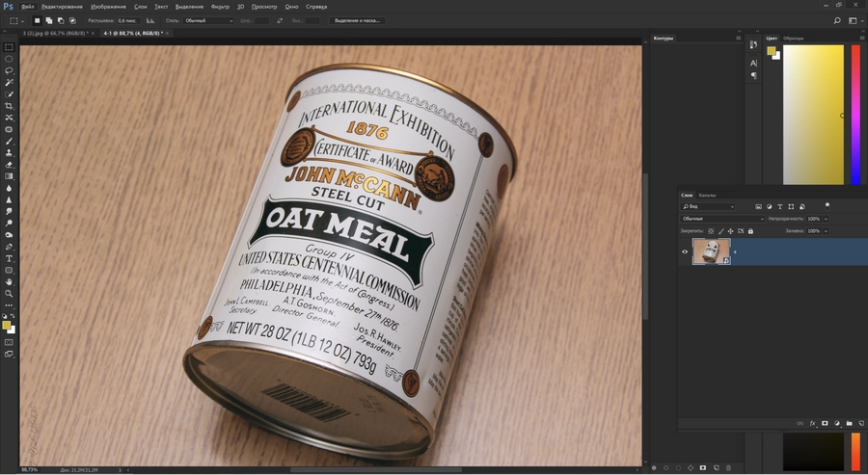Image resolution: width=868 pixels, height=475 pixels.
Task: Choose New Selection mode in options bar
Action: pyautogui.click(x=37, y=20)
